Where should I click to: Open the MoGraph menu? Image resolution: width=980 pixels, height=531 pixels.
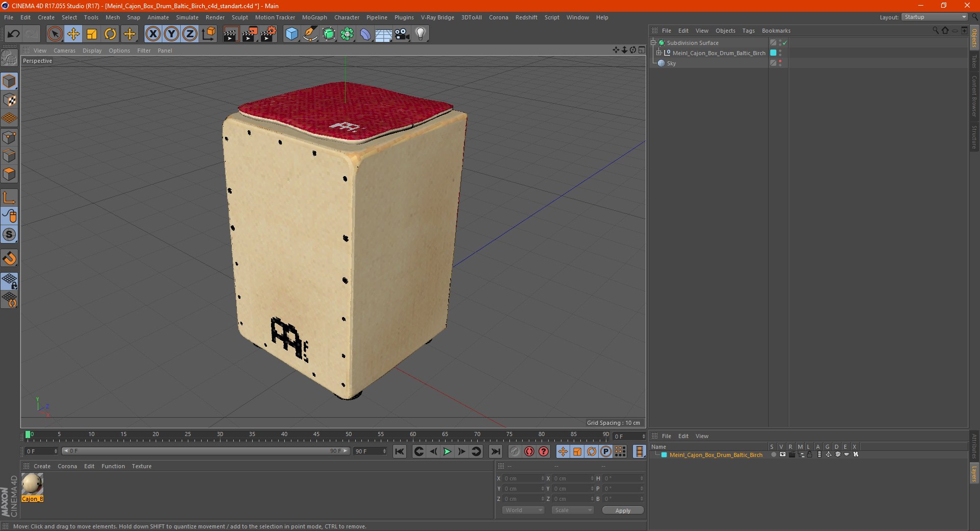pyautogui.click(x=314, y=17)
